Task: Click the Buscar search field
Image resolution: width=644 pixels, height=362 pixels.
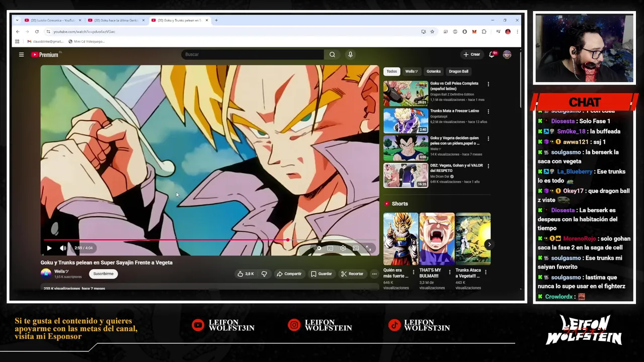Action: (x=253, y=54)
